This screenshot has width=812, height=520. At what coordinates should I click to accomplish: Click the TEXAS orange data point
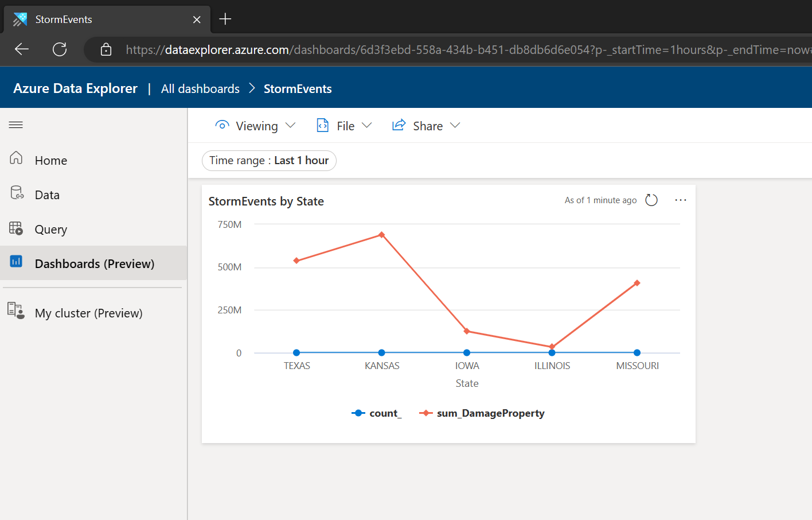296,261
